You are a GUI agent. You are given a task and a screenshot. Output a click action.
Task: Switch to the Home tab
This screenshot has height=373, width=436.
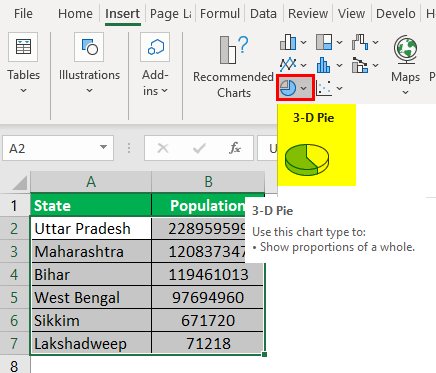tap(75, 14)
